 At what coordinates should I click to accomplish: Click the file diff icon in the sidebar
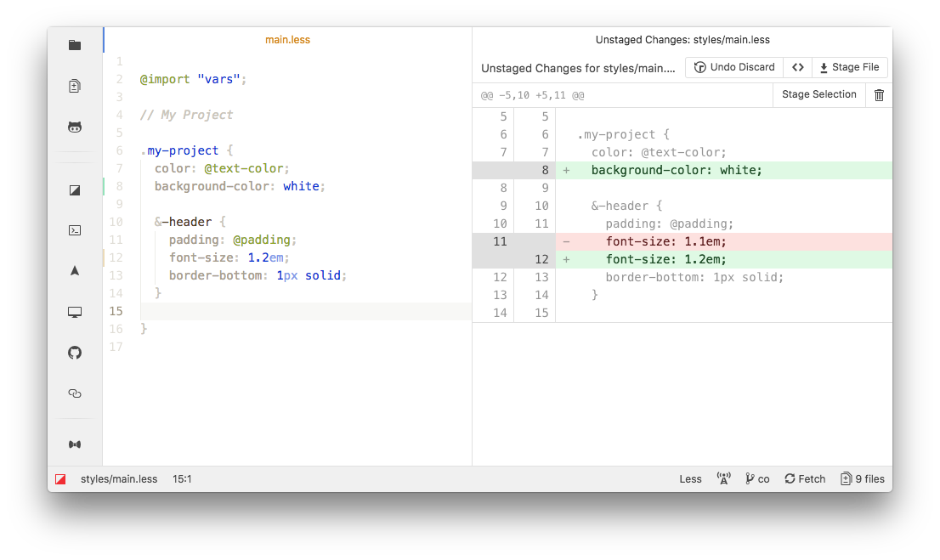pos(75,86)
